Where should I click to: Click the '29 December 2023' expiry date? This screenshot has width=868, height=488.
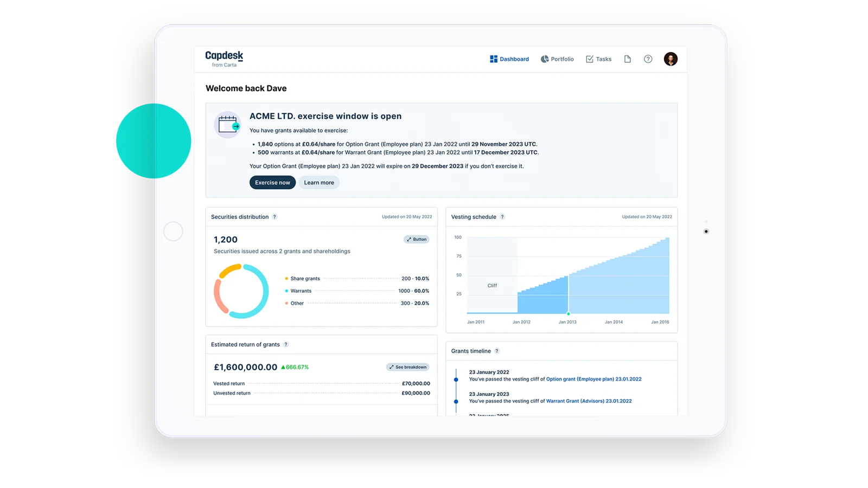coord(437,166)
